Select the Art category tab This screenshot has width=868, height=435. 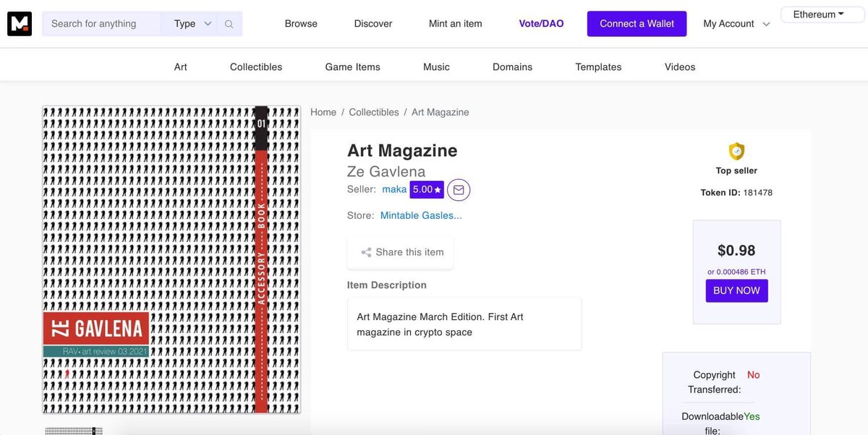pyautogui.click(x=181, y=66)
